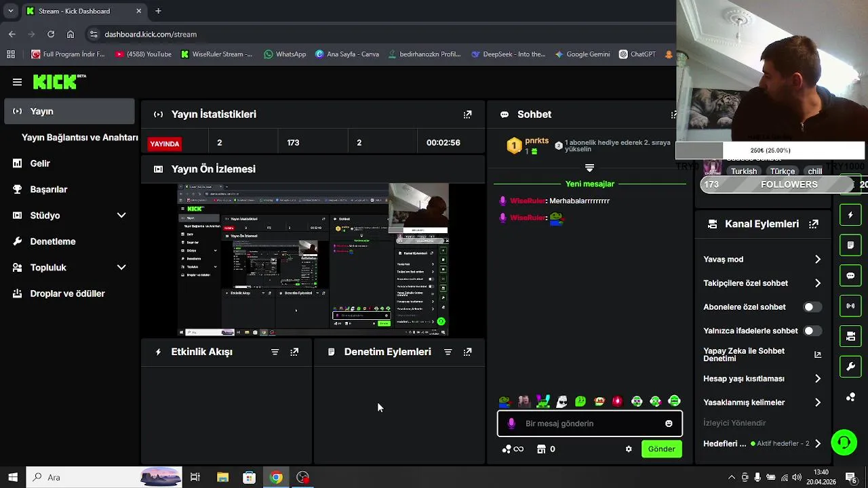Open Chrome from the taskbar
The width and height of the screenshot is (868, 488).
tap(276, 477)
